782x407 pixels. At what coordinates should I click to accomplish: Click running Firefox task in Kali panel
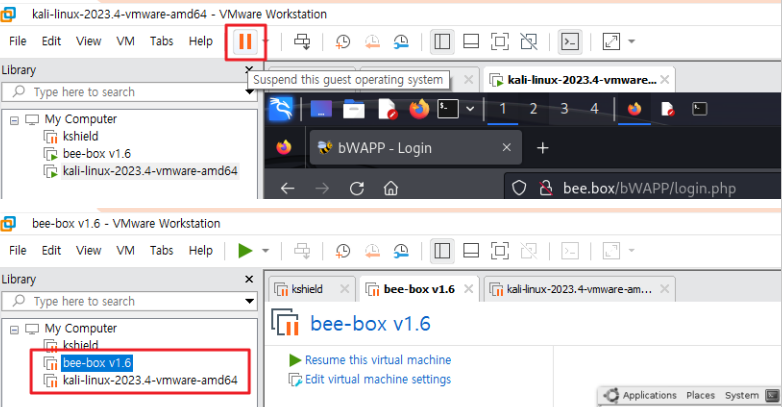[634, 109]
